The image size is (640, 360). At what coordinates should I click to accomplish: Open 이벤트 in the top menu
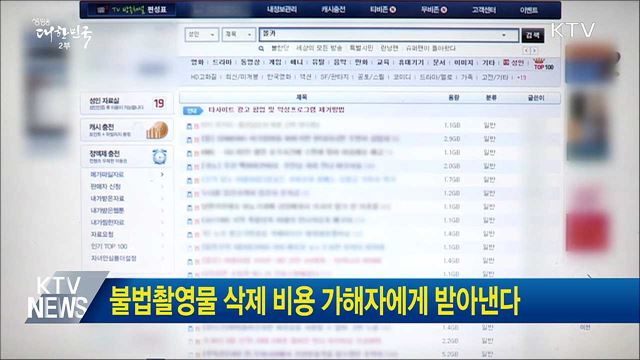click(529, 10)
